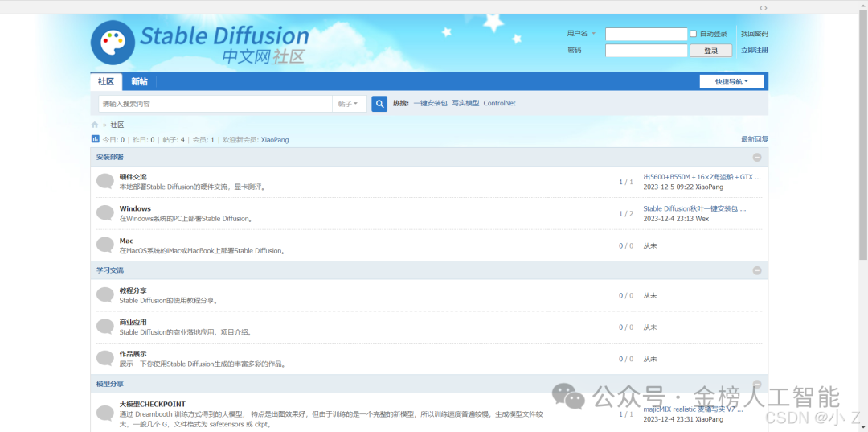Click the 模型分享 section title
This screenshot has width=868, height=432.
pyautogui.click(x=109, y=384)
